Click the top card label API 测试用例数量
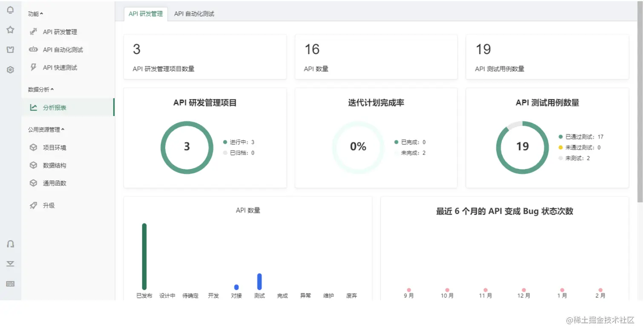Viewport: 644px width, 334px height. click(x=500, y=69)
